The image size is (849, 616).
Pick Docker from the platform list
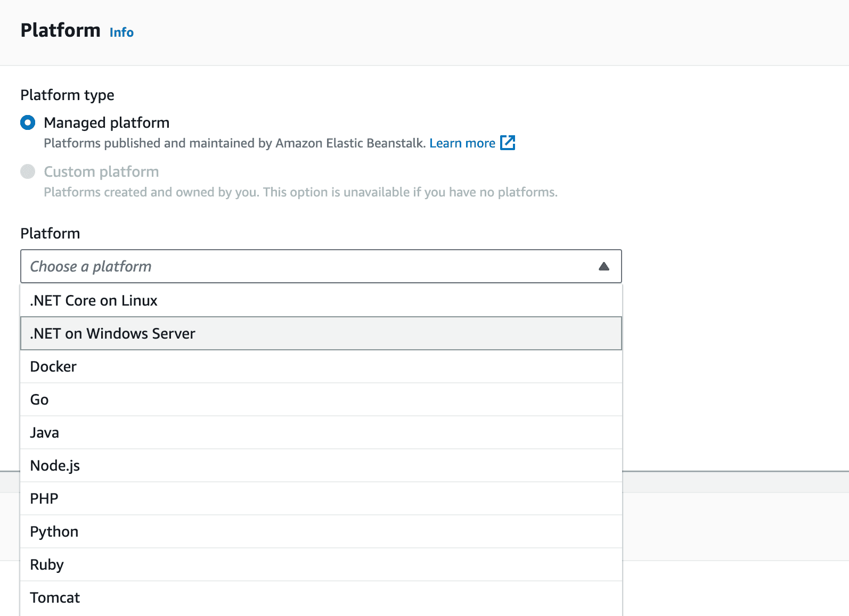321,366
